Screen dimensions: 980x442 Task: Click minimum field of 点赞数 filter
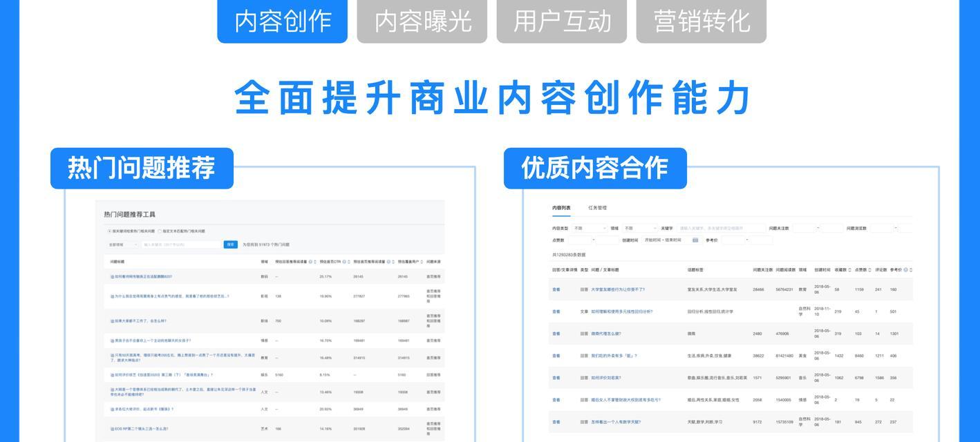[x=579, y=240]
